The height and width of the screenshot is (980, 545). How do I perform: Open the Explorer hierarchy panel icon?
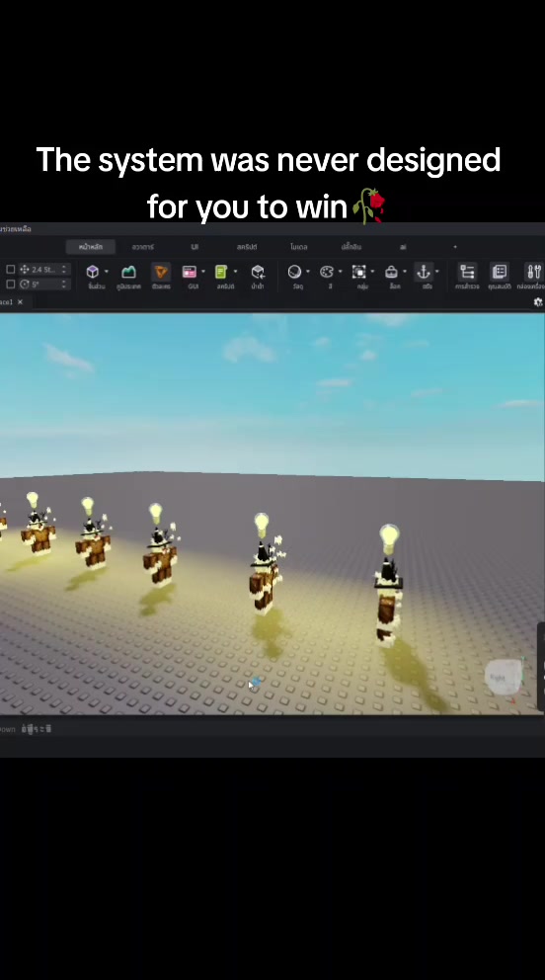pos(467,272)
